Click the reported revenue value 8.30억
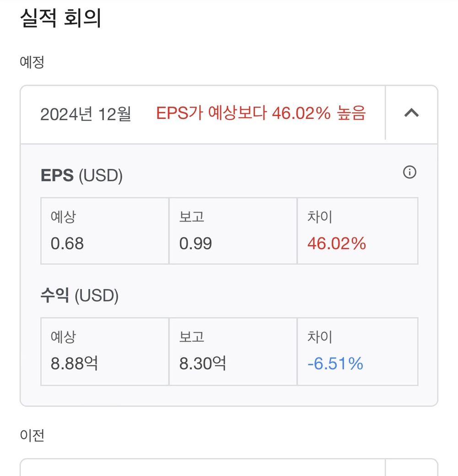 coord(202,364)
